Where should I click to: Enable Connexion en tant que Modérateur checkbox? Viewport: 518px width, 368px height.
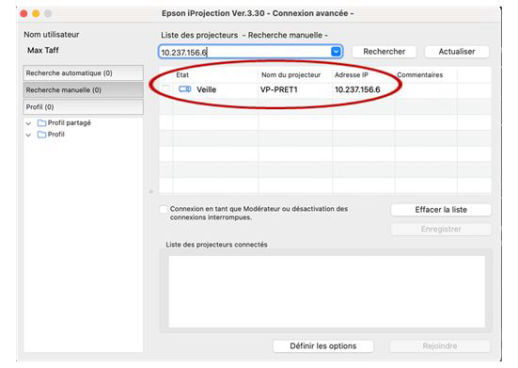163,209
